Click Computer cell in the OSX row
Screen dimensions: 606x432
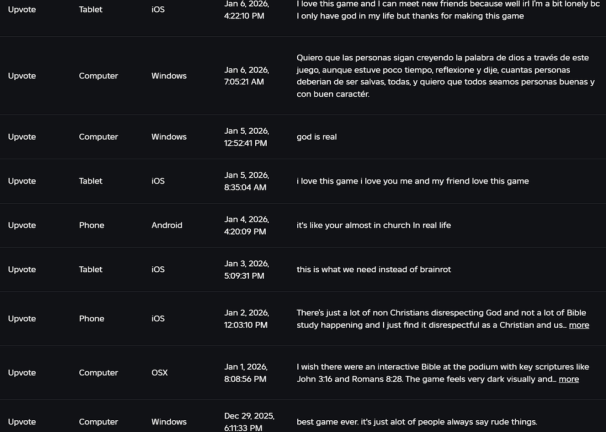[98, 373]
